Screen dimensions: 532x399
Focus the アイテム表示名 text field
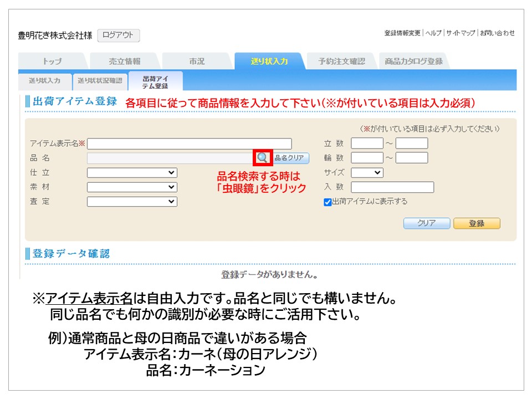click(189, 144)
